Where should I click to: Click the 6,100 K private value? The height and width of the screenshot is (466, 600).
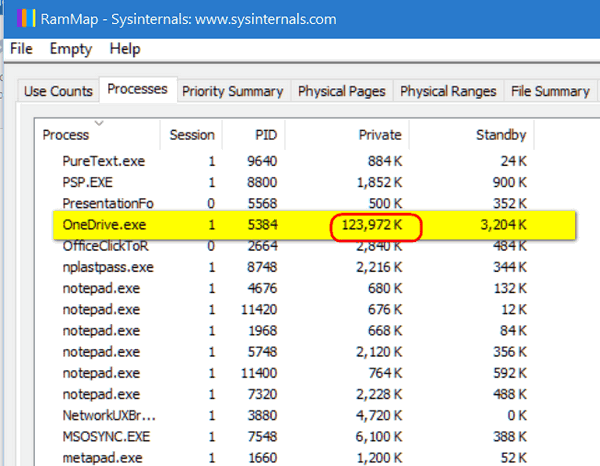(x=379, y=437)
